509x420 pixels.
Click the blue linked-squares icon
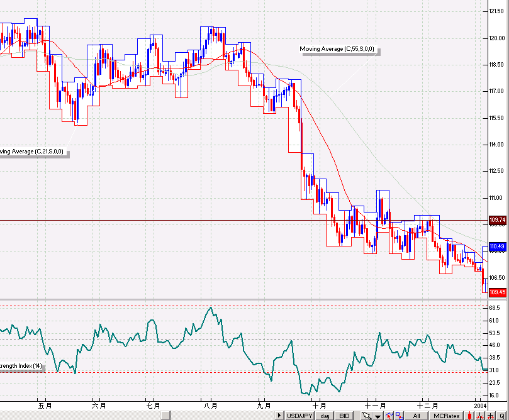tap(399, 416)
